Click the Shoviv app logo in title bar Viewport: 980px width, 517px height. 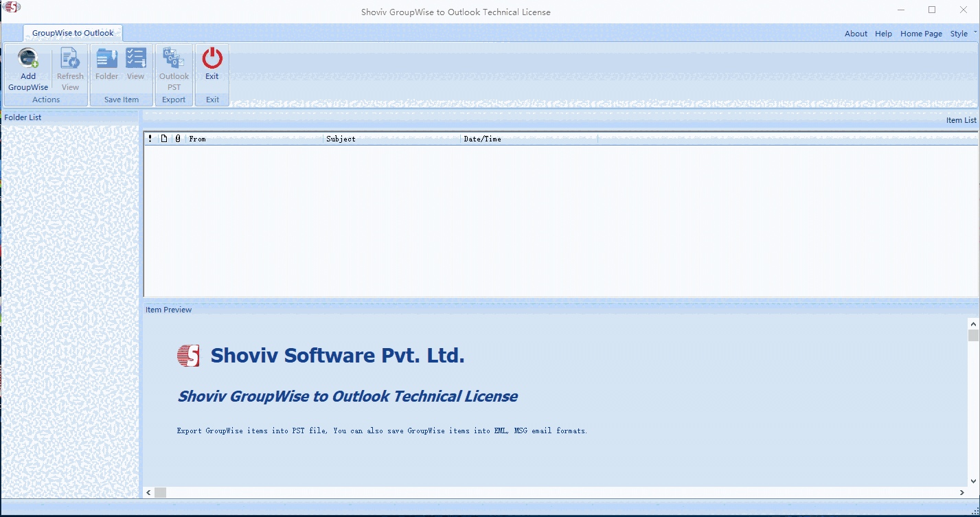point(12,8)
